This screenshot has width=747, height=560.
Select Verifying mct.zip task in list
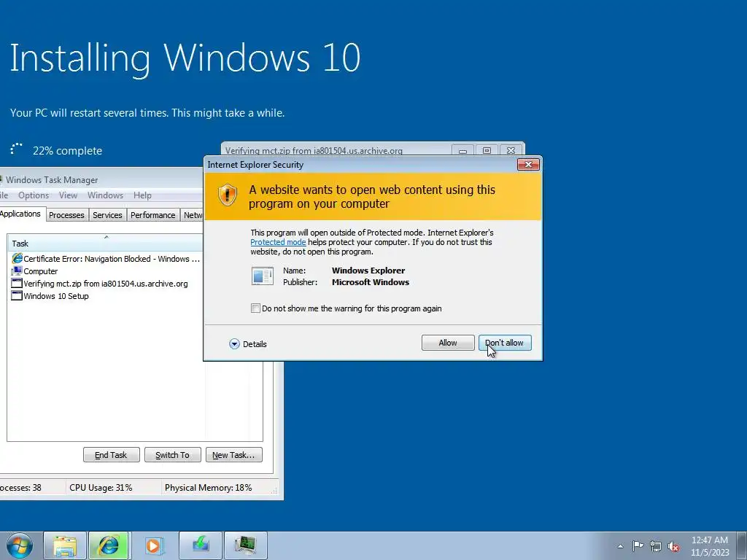click(x=105, y=284)
